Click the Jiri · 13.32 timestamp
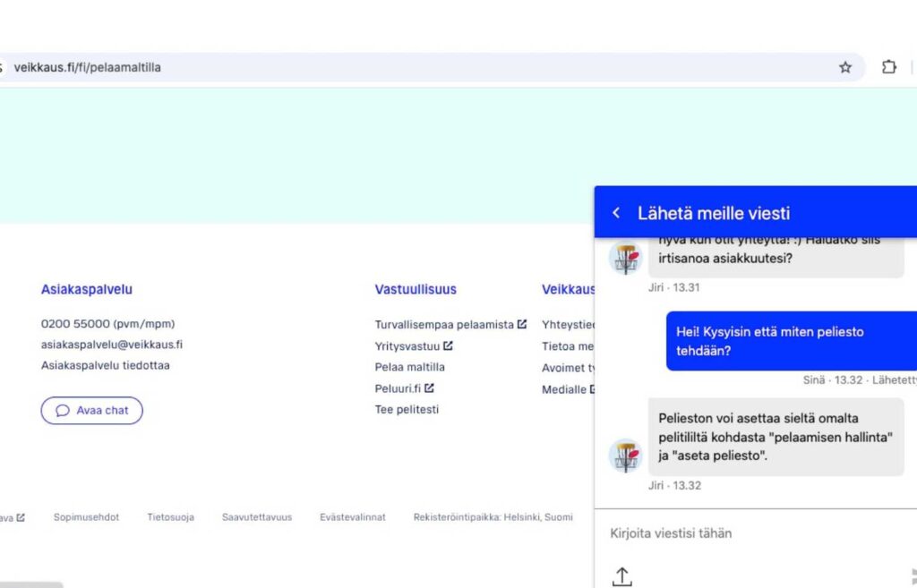Image resolution: width=917 pixels, height=588 pixels. [x=674, y=485]
